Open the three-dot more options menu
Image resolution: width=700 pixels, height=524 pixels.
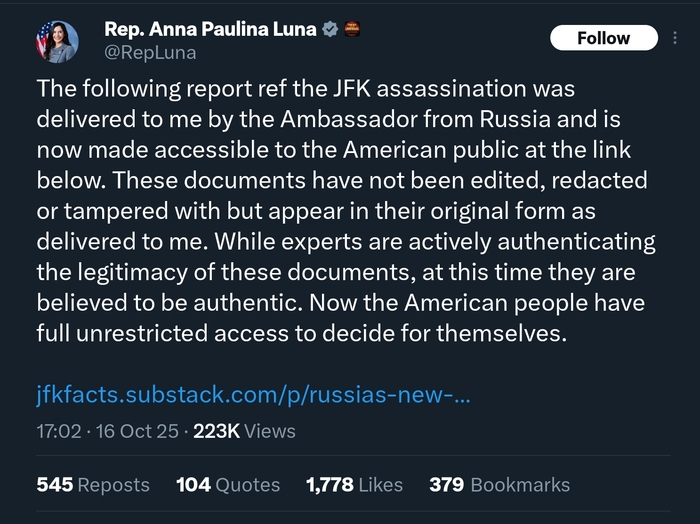coord(676,38)
